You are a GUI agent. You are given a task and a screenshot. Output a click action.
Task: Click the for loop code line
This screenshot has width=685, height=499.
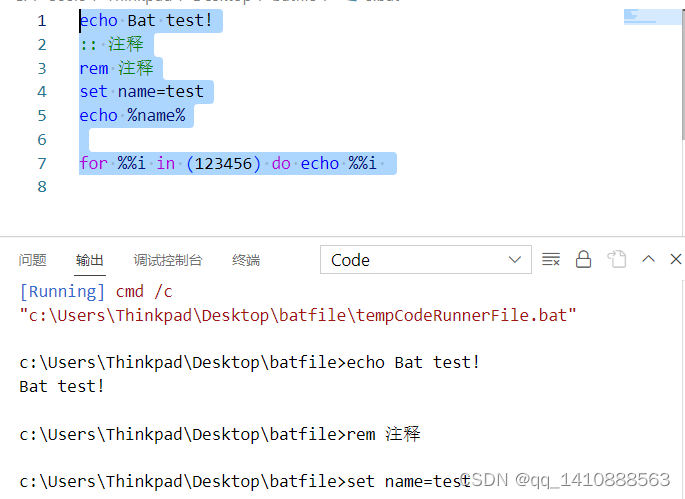pyautogui.click(x=228, y=163)
